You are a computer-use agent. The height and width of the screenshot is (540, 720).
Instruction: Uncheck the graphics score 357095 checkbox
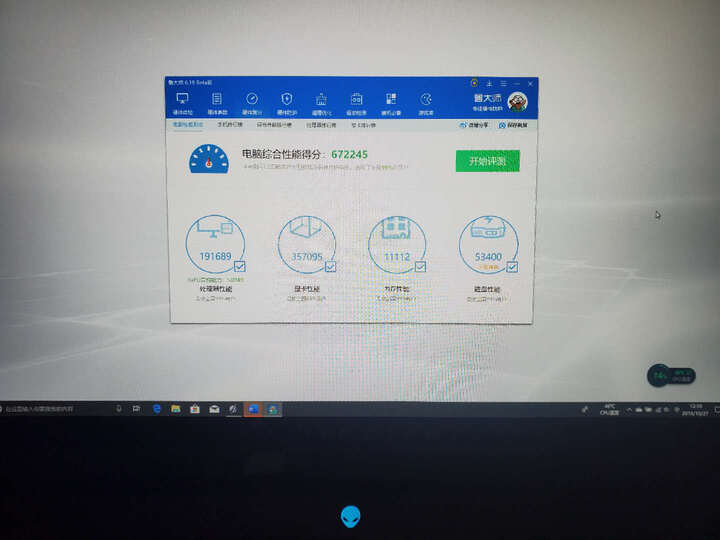[x=331, y=266]
